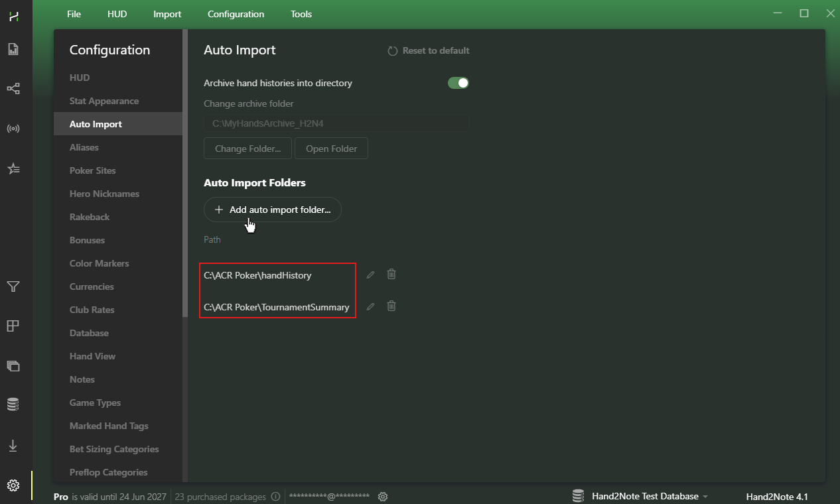This screenshot has height=504, width=840.
Task: Click the download import sidebar icon
Action: (13, 446)
